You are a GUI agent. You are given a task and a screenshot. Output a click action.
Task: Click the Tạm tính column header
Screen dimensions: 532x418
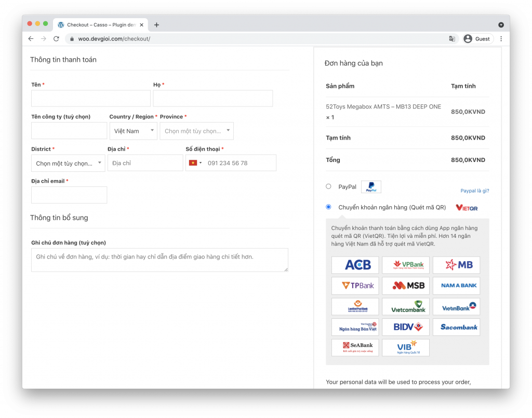coord(463,86)
